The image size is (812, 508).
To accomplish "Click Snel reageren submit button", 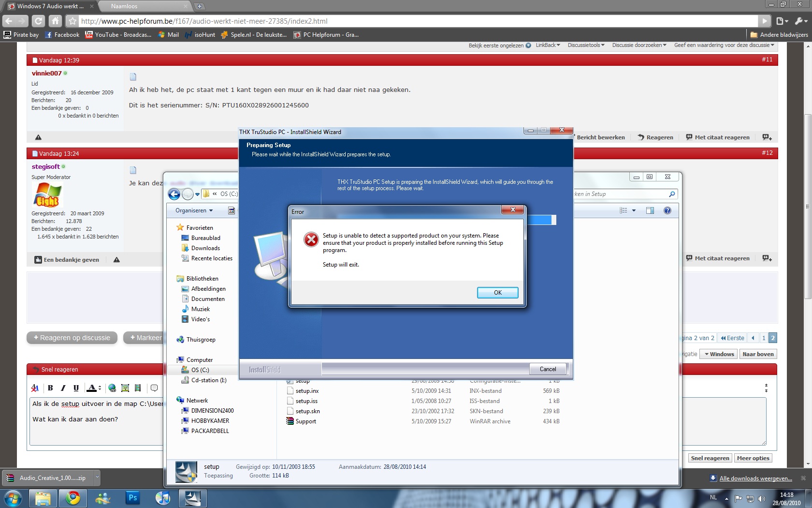I will [710, 458].
